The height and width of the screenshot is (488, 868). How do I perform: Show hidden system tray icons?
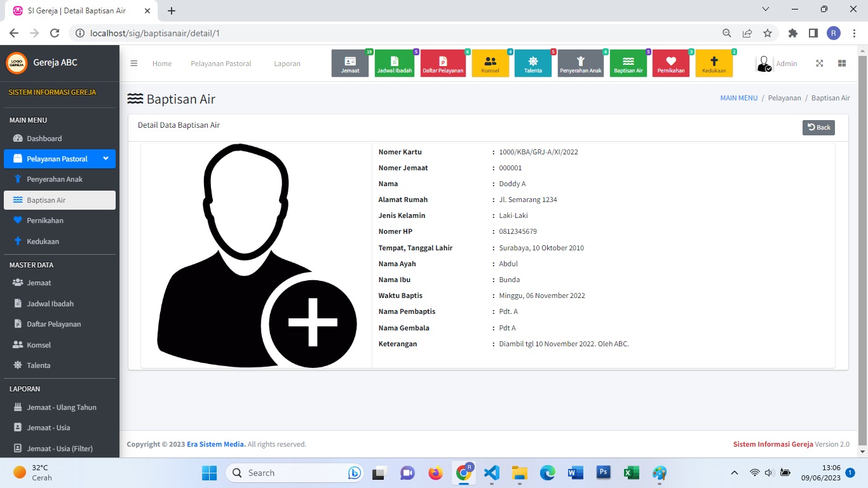coord(735,473)
